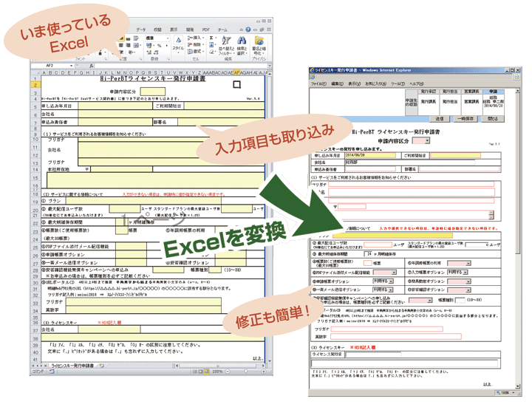Open the number format 標準 dropdown
Image resolution: width=532 pixels, height=407 pixels.
point(167,38)
